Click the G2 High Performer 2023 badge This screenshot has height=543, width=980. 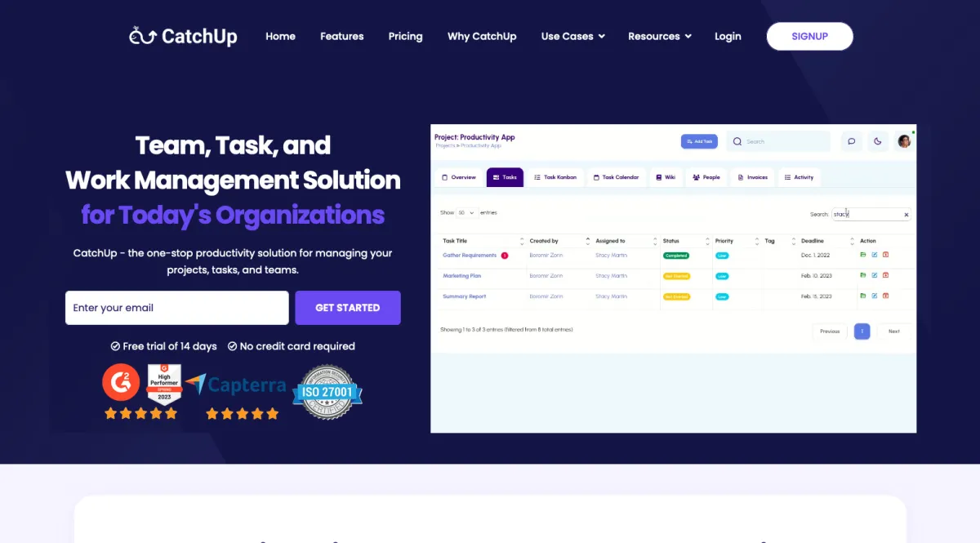point(164,385)
